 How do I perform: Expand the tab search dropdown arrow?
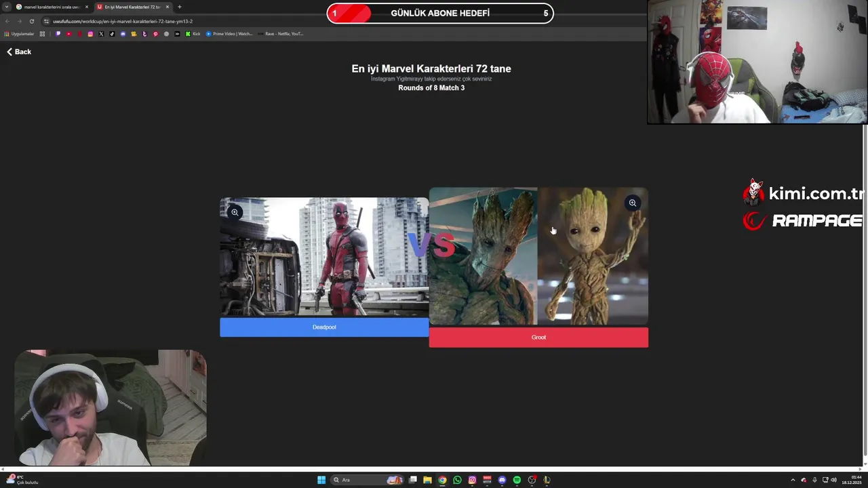[7, 7]
